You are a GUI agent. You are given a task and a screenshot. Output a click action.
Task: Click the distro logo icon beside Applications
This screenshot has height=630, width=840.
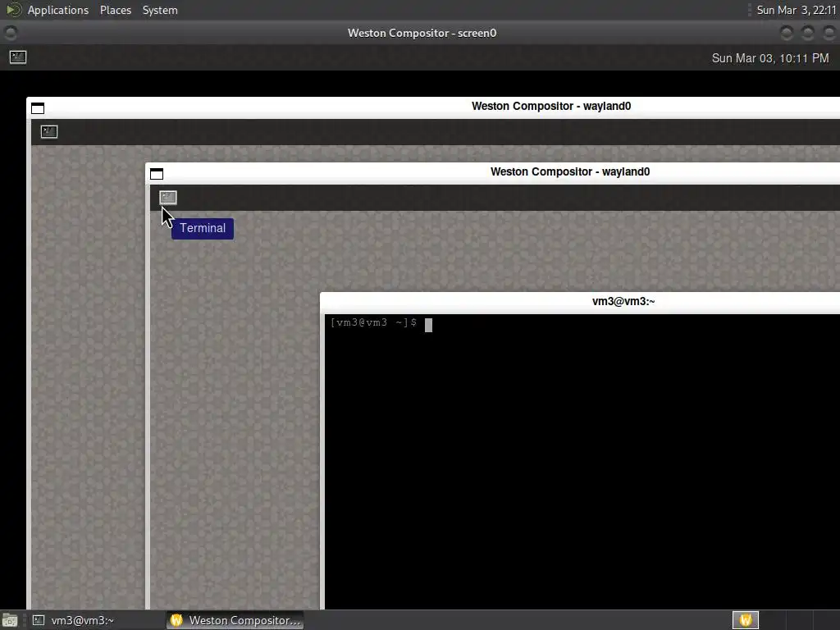click(13, 10)
